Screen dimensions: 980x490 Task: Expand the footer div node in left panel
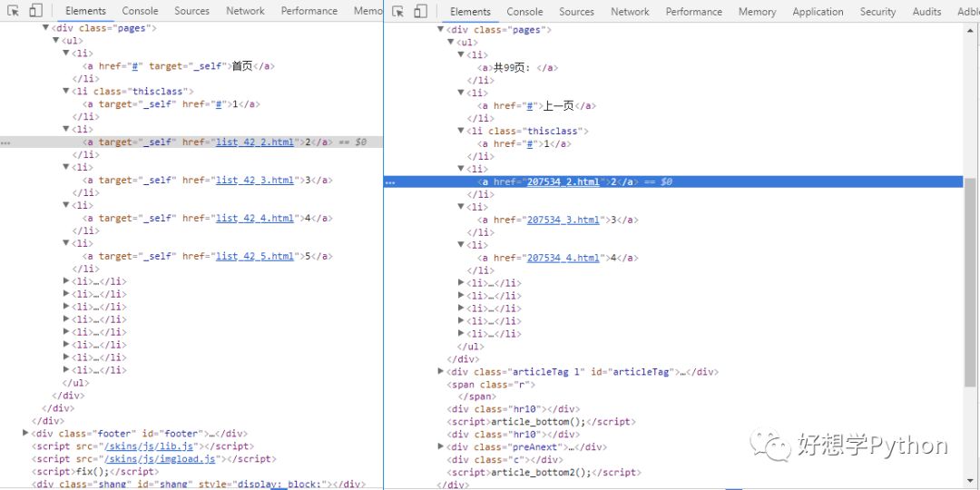tap(25, 433)
